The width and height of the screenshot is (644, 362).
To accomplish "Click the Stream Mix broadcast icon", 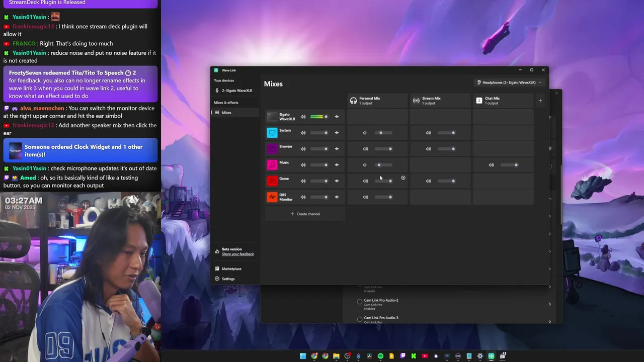I will 416,101.
